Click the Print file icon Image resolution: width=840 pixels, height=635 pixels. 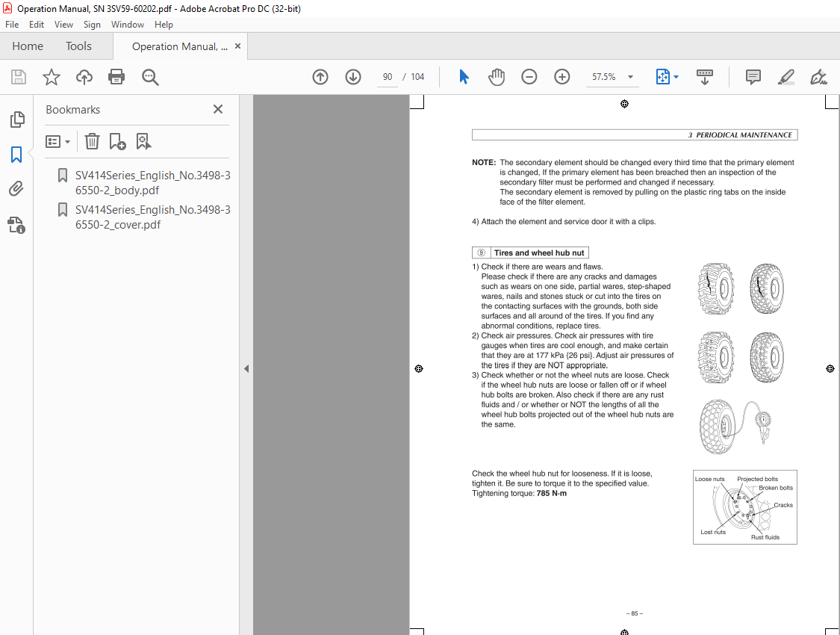116,77
